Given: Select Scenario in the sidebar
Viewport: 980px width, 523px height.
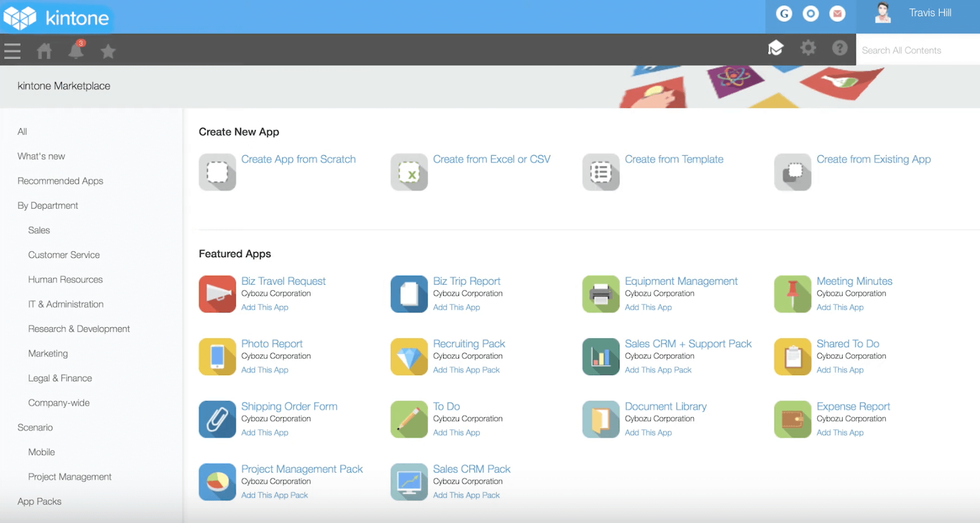Looking at the screenshot, I should pyautogui.click(x=35, y=428).
